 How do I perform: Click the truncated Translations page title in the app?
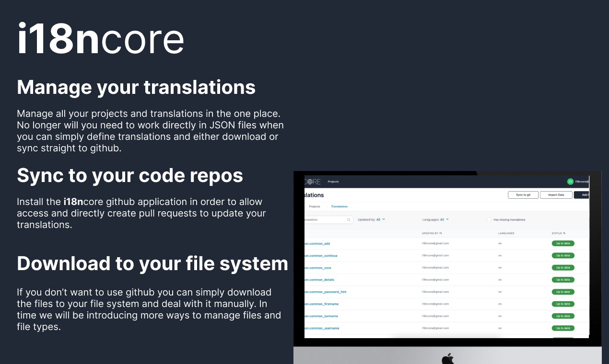click(x=314, y=195)
